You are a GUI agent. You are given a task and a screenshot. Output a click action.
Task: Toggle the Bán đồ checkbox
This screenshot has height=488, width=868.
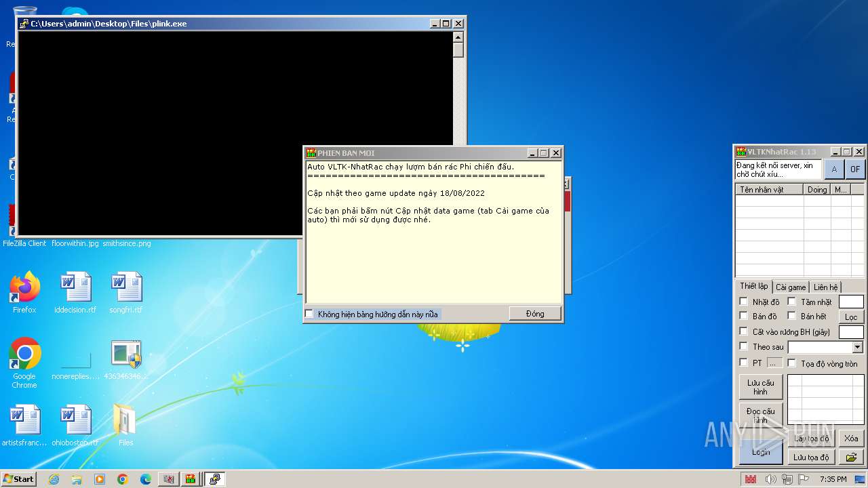pos(743,316)
